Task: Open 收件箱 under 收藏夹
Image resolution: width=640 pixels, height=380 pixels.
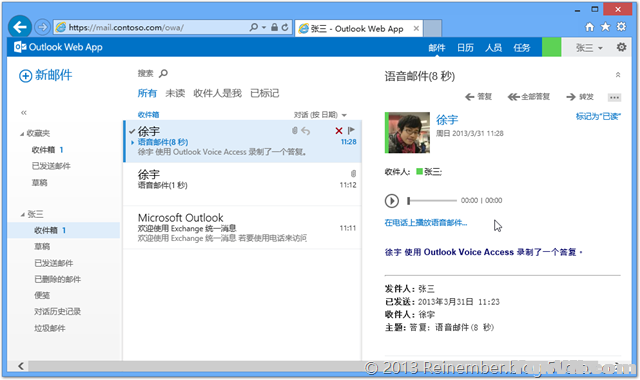Action: [x=43, y=150]
